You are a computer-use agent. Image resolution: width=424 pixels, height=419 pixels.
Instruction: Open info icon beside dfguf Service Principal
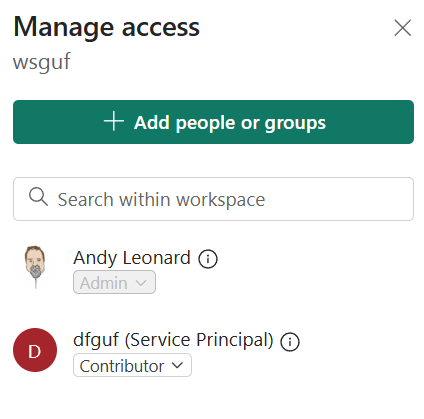pos(290,342)
